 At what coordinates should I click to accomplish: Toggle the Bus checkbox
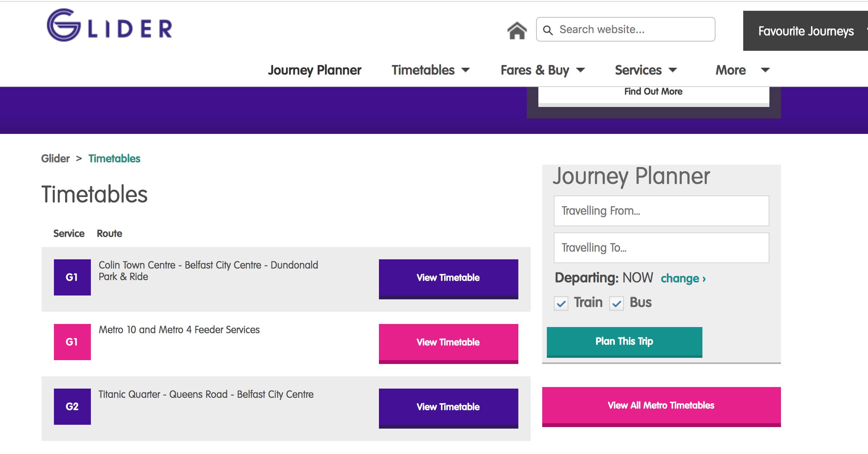617,304
